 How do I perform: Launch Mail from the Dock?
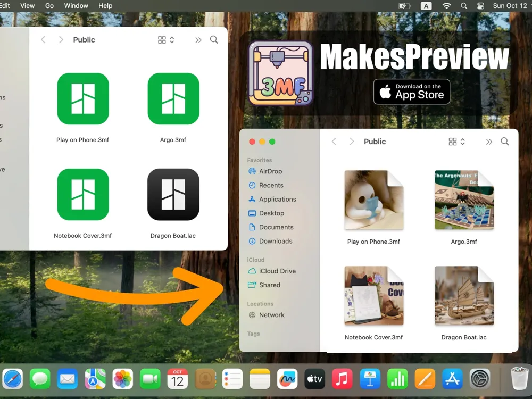pyautogui.click(x=68, y=379)
